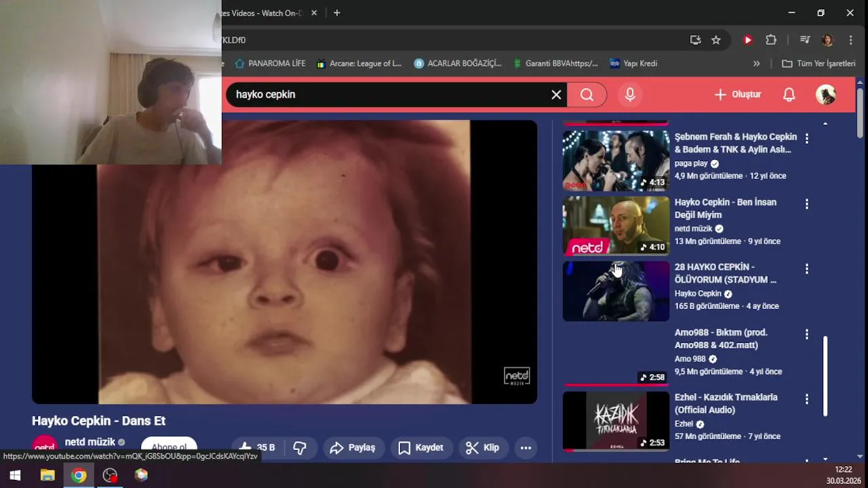Open the colorful cube app in taskbar
The height and width of the screenshot is (488, 868).
pos(141,476)
